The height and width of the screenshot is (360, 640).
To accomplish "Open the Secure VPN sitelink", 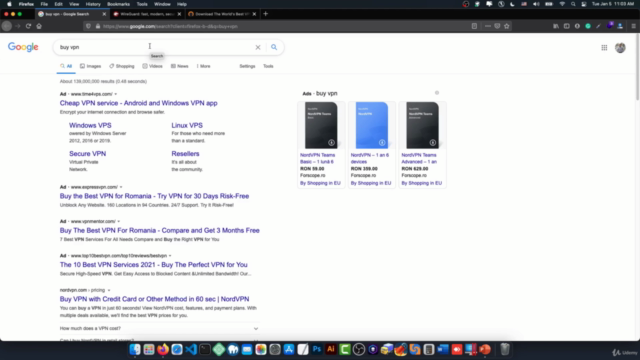I will (x=87, y=154).
